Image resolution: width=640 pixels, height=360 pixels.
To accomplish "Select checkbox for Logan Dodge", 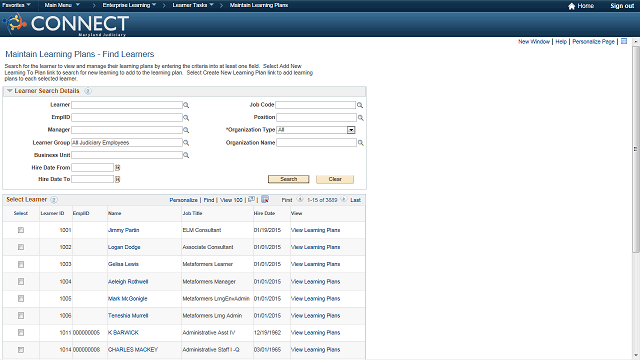I will click(21, 247).
